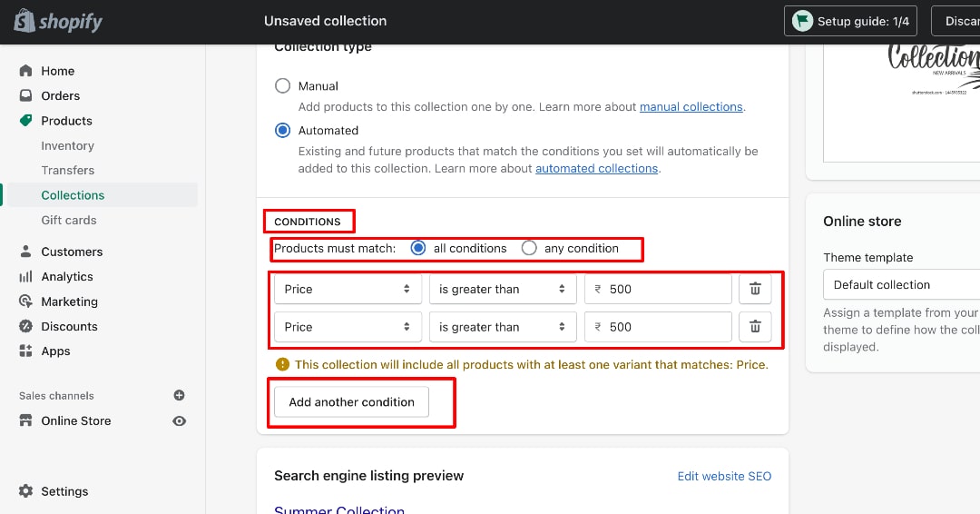Click the Setup guide flag icon
The height and width of the screenshot is (514, 980).
tap(802, 21)
